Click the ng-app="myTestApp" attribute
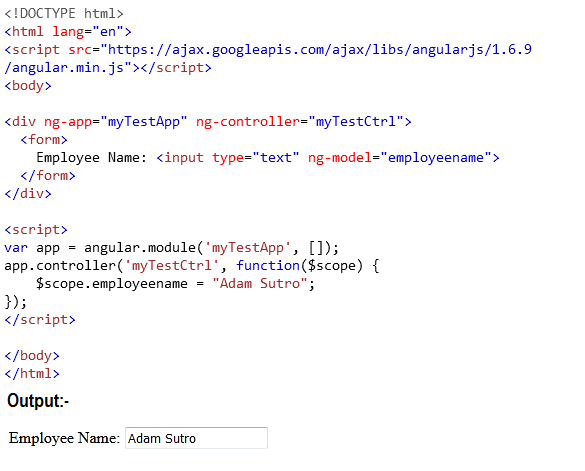Image resolution: width=585 pixels, height=471 pixels. pyautogui.click(x=116, y=122)
